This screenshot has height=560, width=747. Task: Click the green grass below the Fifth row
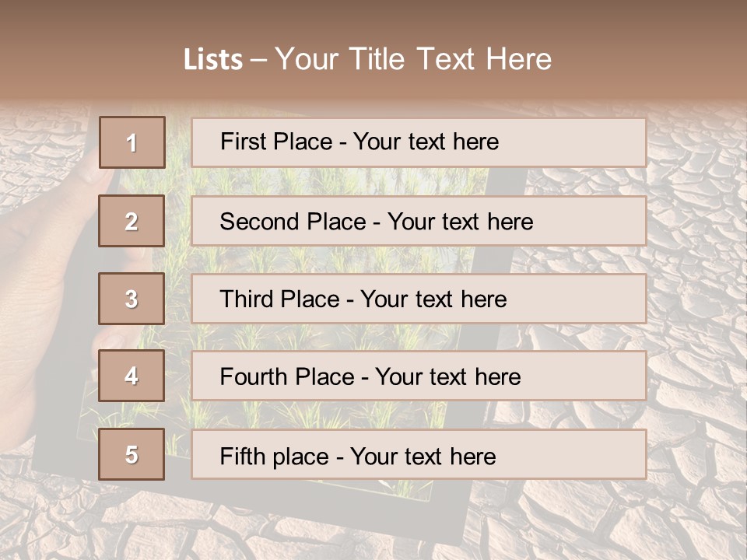click(405, 490)
